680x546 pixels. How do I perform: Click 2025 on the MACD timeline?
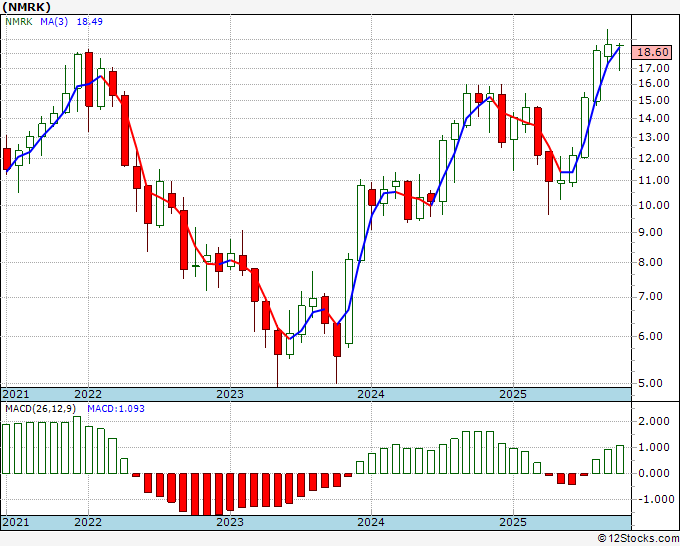(x=513, y=522)
